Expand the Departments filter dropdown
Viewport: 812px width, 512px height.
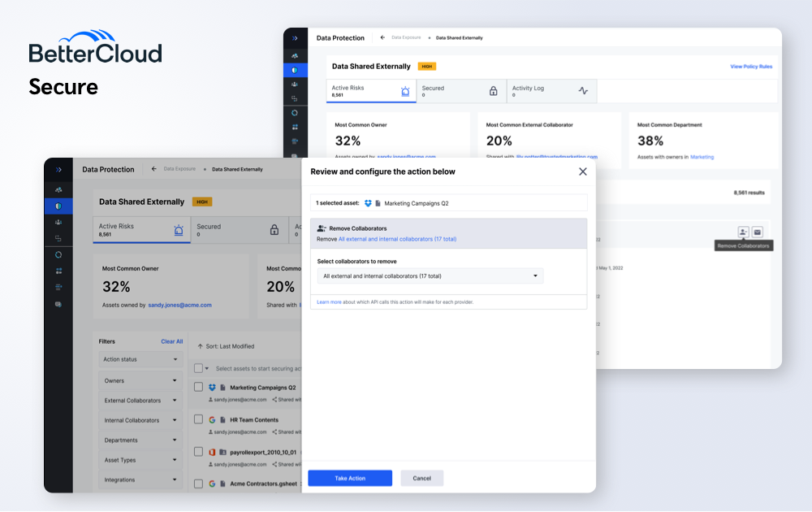coord(140,440)
